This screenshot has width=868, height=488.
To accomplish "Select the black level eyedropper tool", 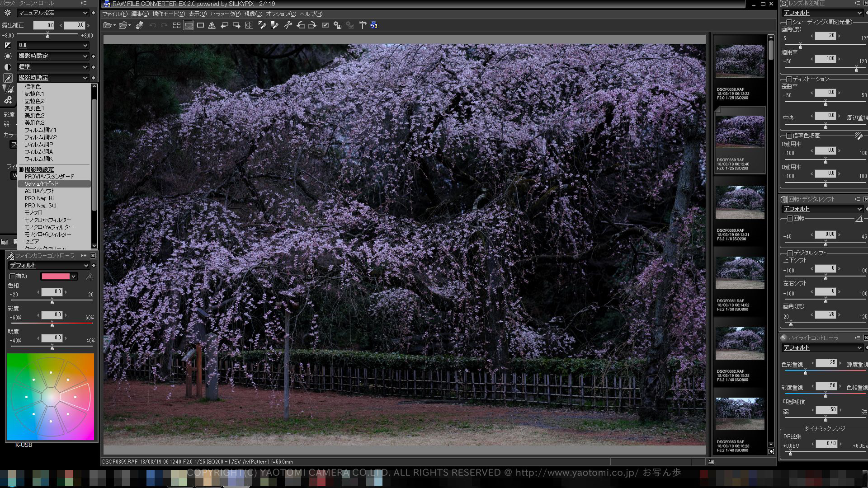I will [274, 25].
